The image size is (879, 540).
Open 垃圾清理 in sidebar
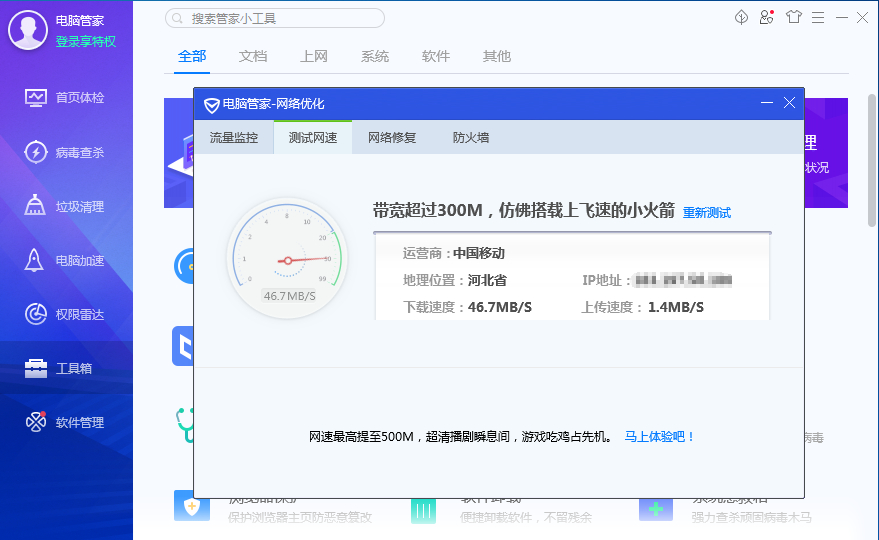66,206
